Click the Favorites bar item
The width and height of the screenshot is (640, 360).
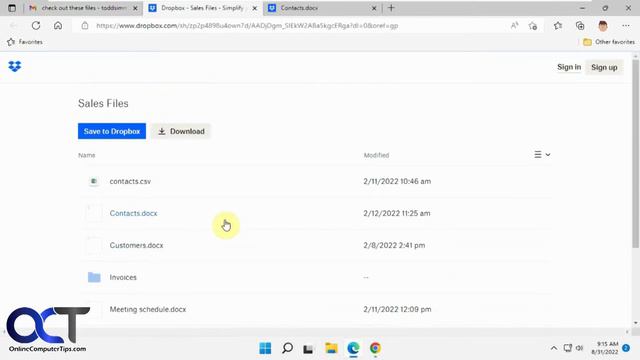pos(25,42)
